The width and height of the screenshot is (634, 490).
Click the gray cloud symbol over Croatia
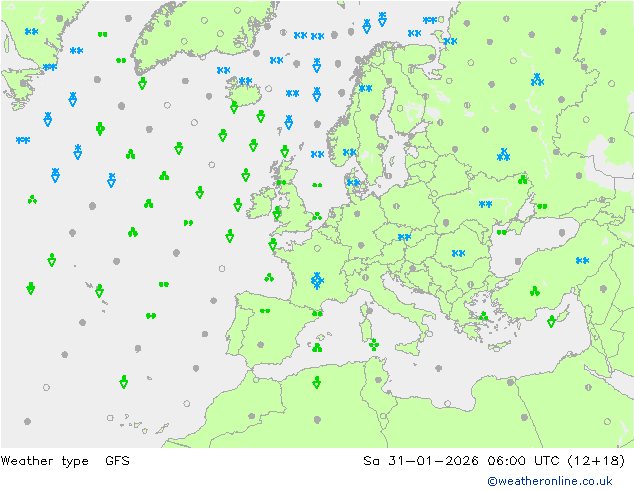(x=412, y=268)
